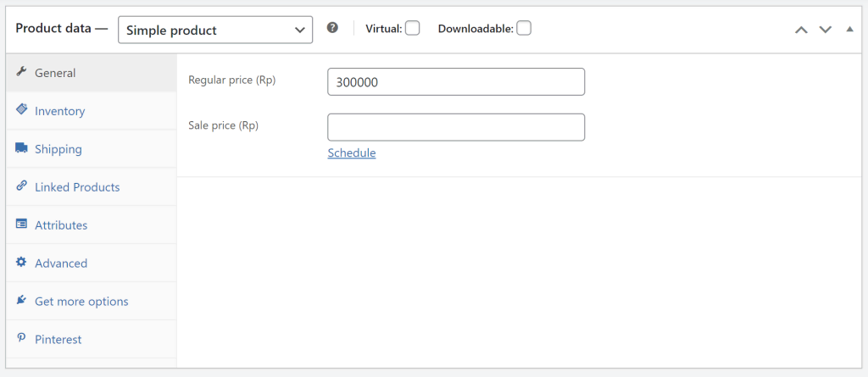Click into the Sale price field

pyautogui.click(x=456, y=127)
